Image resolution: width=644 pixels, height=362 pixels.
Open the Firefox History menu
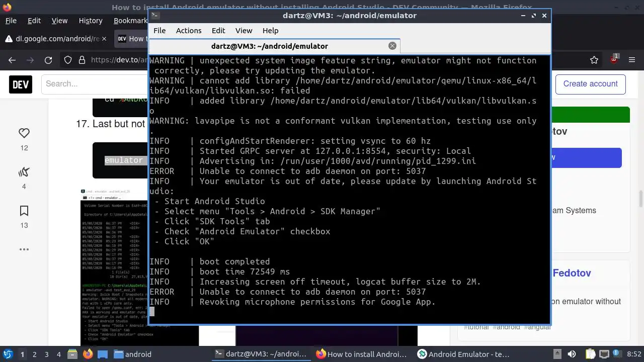91,21
